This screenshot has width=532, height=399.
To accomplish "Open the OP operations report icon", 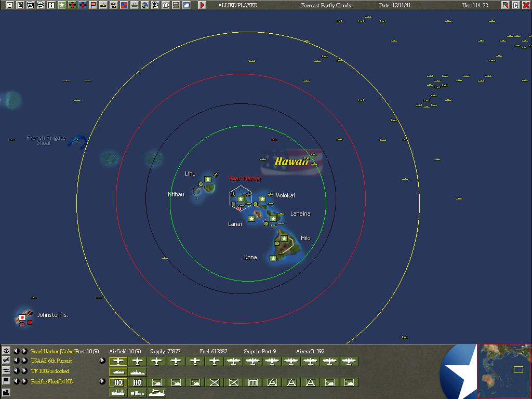I will 166,5.
